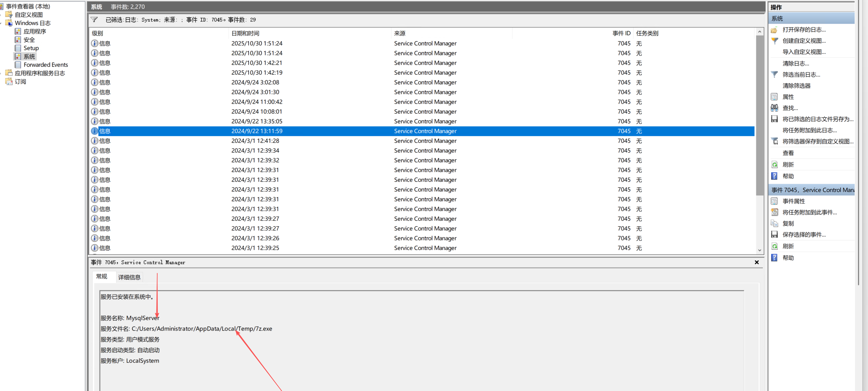This screenshot has width=868, height=391.
Task: Click the binoculars icon for 查找
Action: 774,108
